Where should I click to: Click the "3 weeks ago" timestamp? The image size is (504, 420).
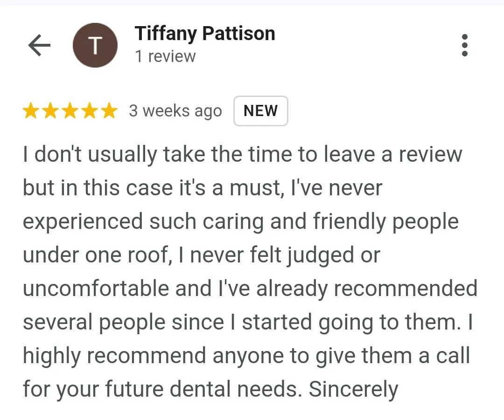click(x=175, y=111)
